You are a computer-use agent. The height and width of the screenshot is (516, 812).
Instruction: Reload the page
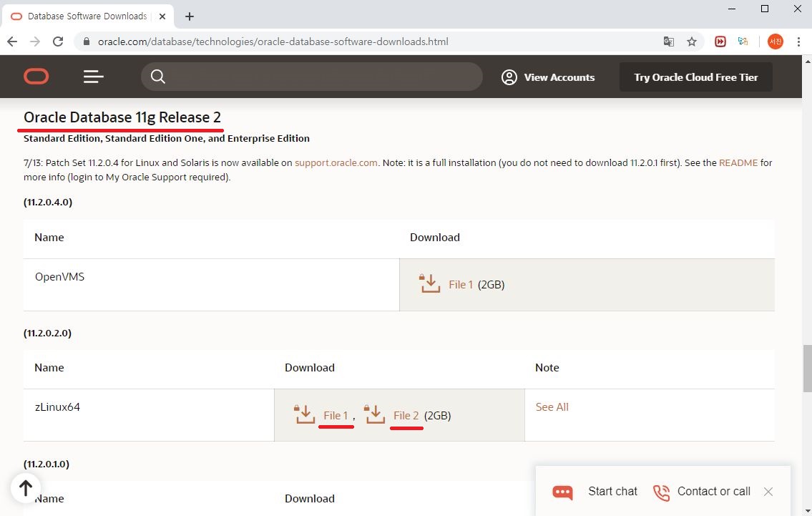pos(58,42)
